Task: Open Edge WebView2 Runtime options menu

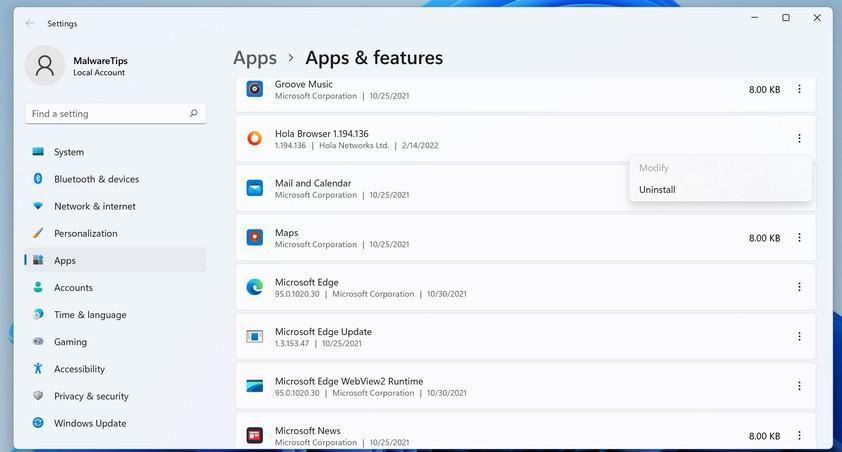Action: pyautogui.click(x=799, y=386)
